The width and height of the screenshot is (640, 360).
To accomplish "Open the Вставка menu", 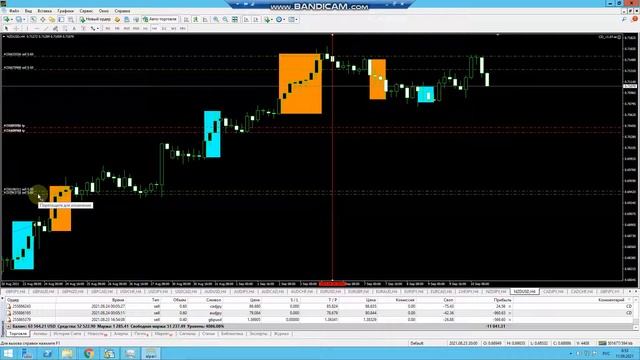I will click(44, 11).
